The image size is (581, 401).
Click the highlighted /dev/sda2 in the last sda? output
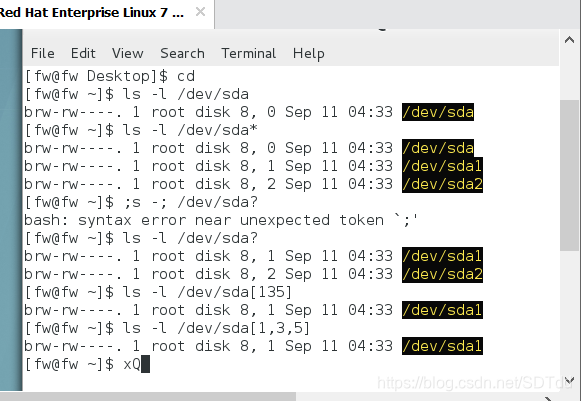coord(442,274)
